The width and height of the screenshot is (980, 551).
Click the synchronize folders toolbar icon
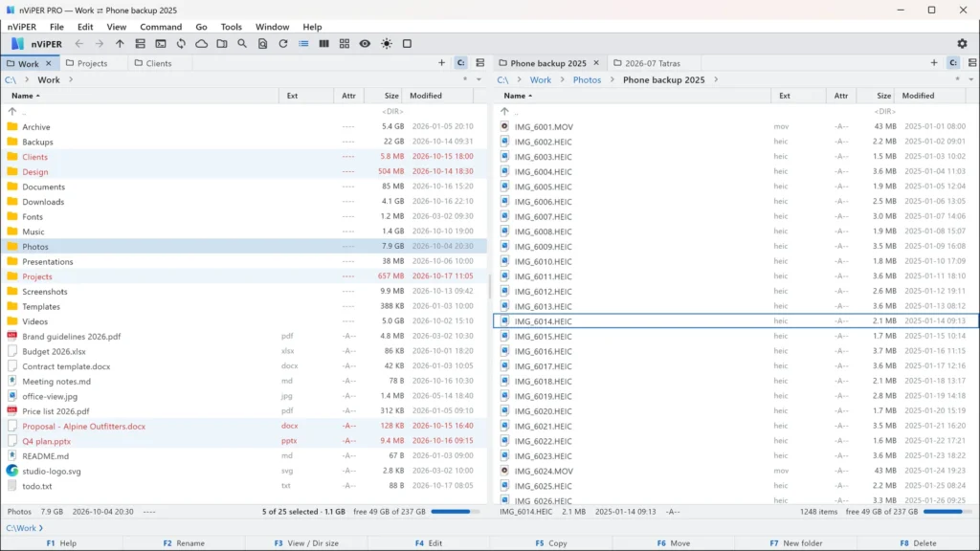coord(181,44)
